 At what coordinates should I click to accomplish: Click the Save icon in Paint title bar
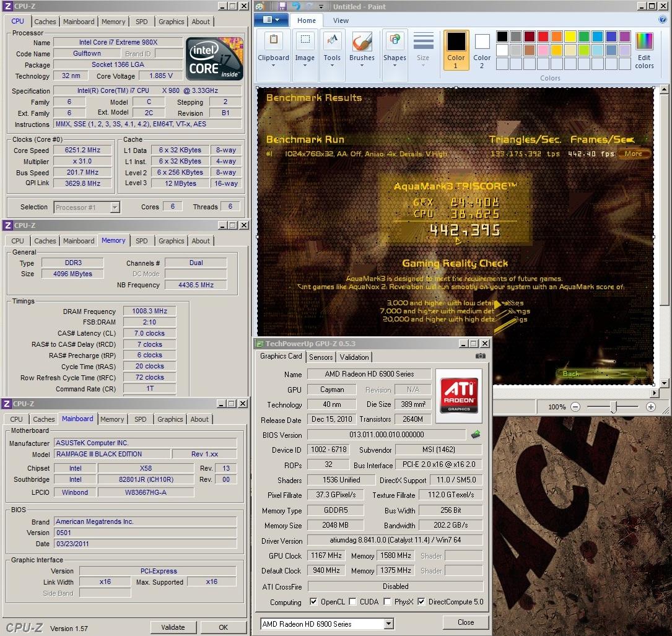pyautogui.click(x=282, y=6)
